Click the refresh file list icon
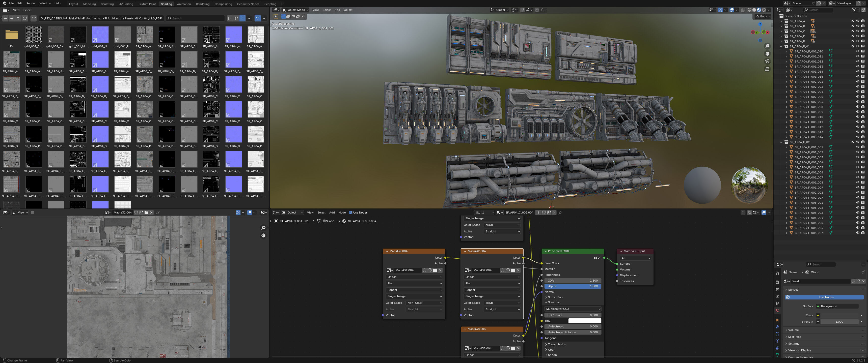Screen dimensions: 868x363 tap(25, 18)
